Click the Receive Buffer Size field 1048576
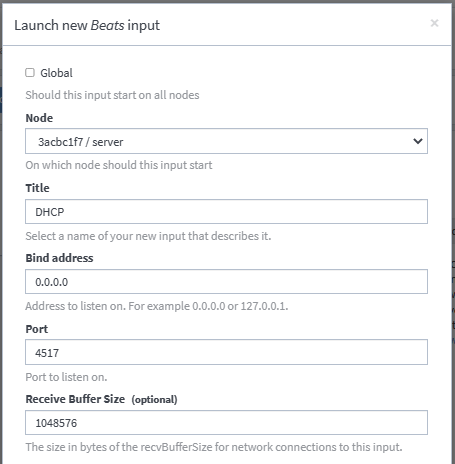Viewport: 455px width, 464px height. [226, 423]
